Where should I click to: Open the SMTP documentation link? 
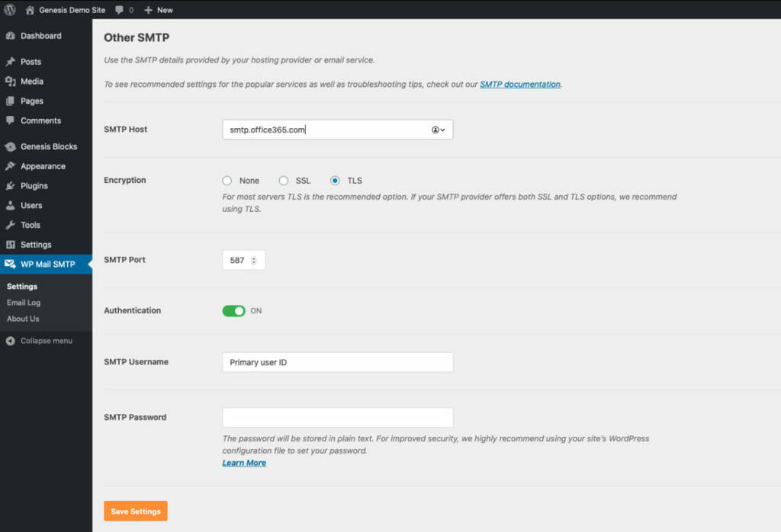(x=519, y=84)
